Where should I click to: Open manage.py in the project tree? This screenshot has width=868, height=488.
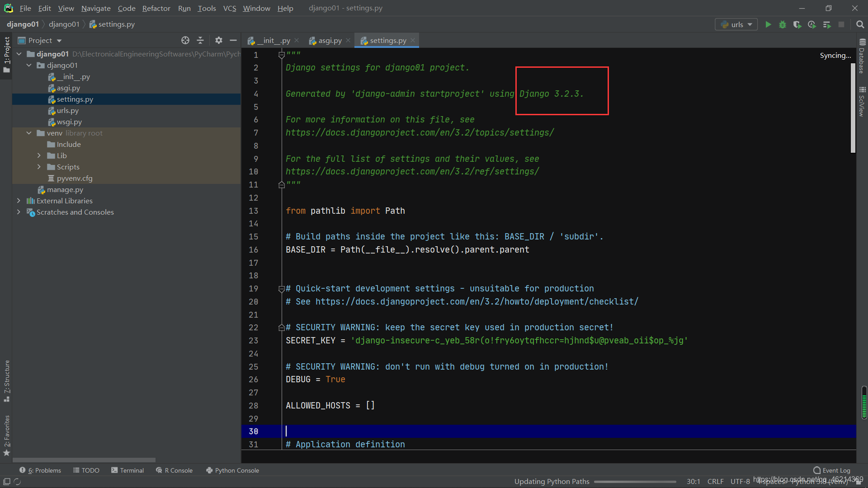(x=65, y=189)
